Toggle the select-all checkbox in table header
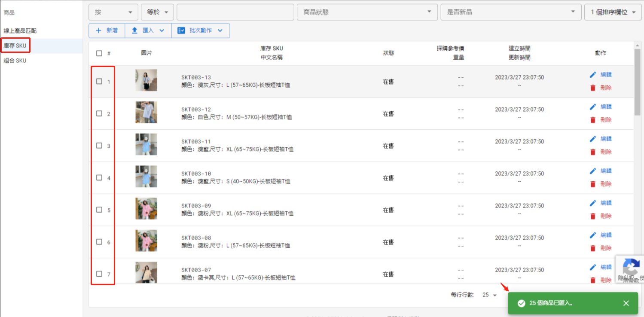Screen dimensions: 644x317 pyautogui.click(x=99, y=53)
